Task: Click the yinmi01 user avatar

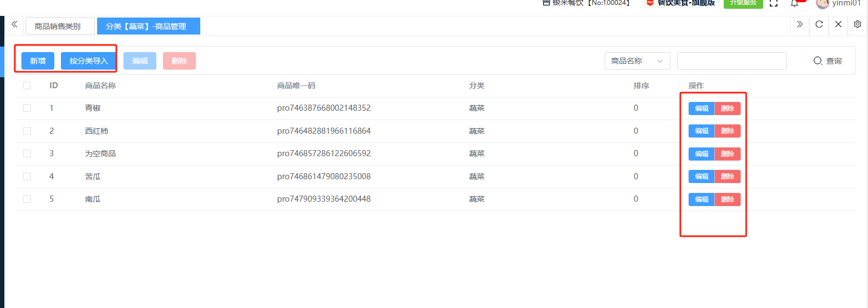Action: tap(822, 4)
